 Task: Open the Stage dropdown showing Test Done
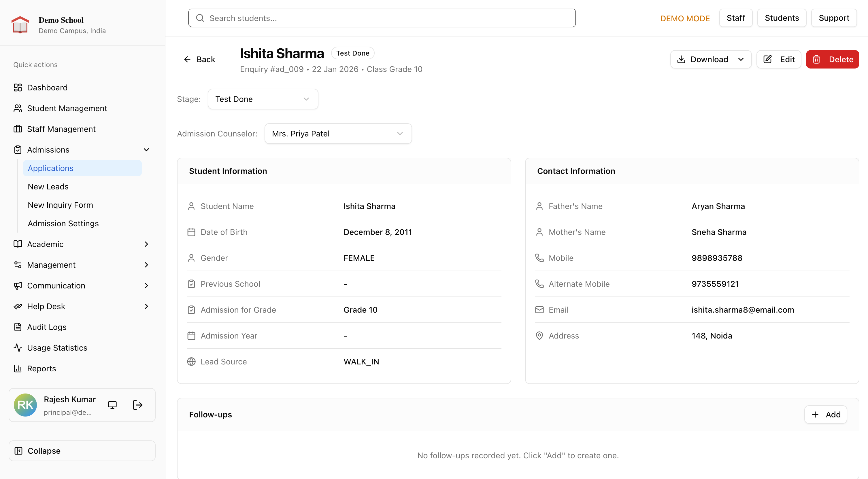pyautogui.click(x=263, y=99)
